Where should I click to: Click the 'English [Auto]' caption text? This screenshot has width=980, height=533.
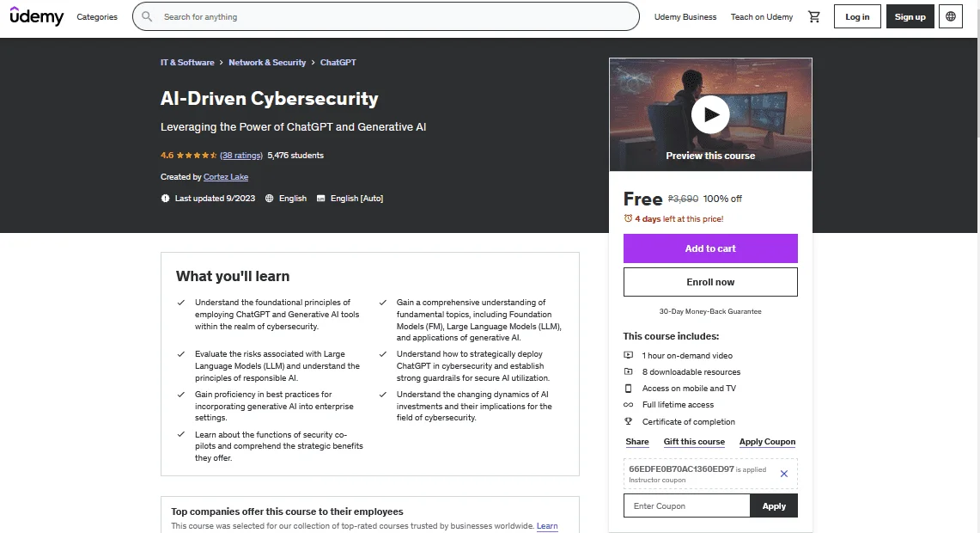357,199
